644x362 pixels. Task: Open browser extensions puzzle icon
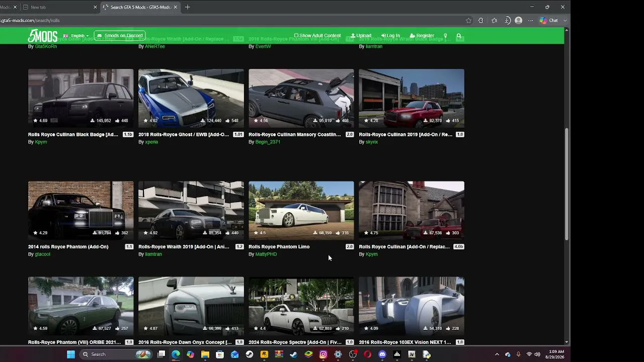point(481,21)
